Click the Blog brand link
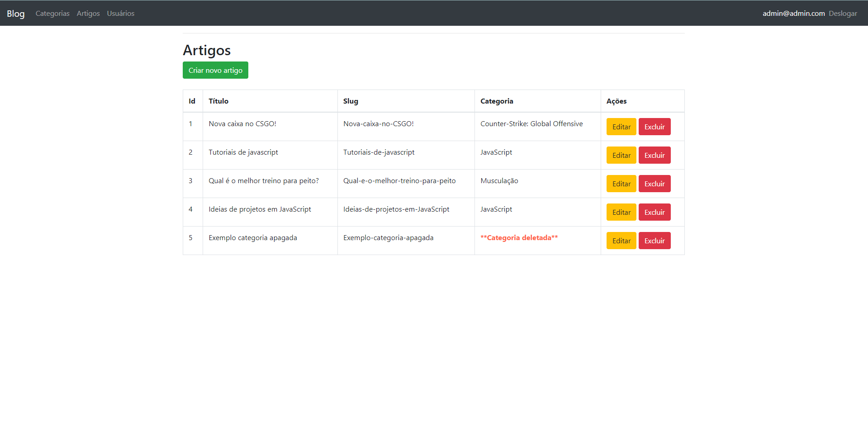Viewport: 868px width, 435px height. click(15, 13)
